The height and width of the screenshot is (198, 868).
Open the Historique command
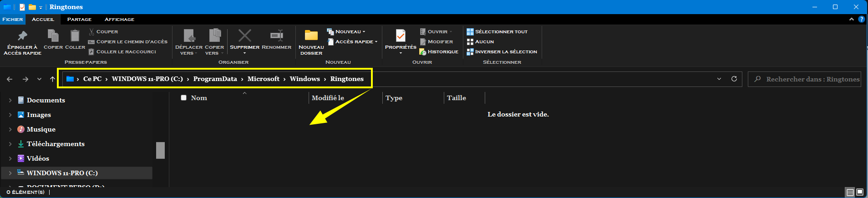(x=439, y=51)
